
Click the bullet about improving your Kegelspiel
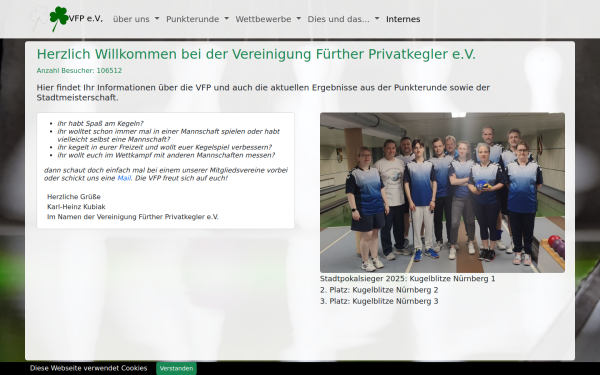point(165,147)
